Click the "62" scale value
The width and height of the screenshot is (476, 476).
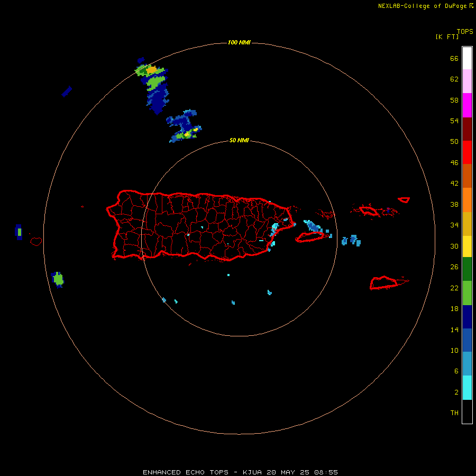pos(454,79)
